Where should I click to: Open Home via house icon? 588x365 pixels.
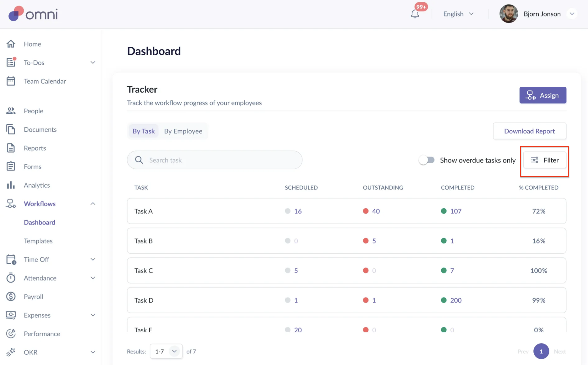(11, 44)
